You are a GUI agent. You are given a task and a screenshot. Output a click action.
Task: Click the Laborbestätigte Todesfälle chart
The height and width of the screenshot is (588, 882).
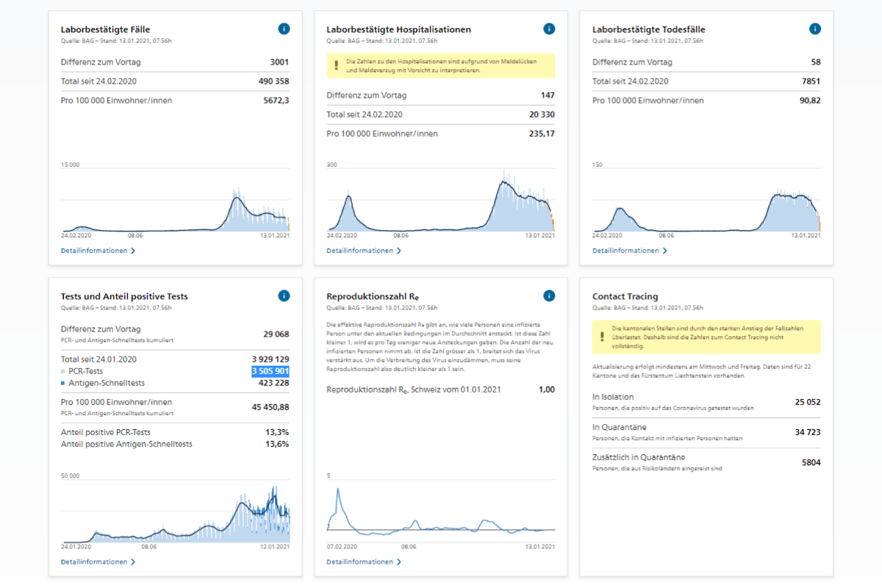point(706,200)
